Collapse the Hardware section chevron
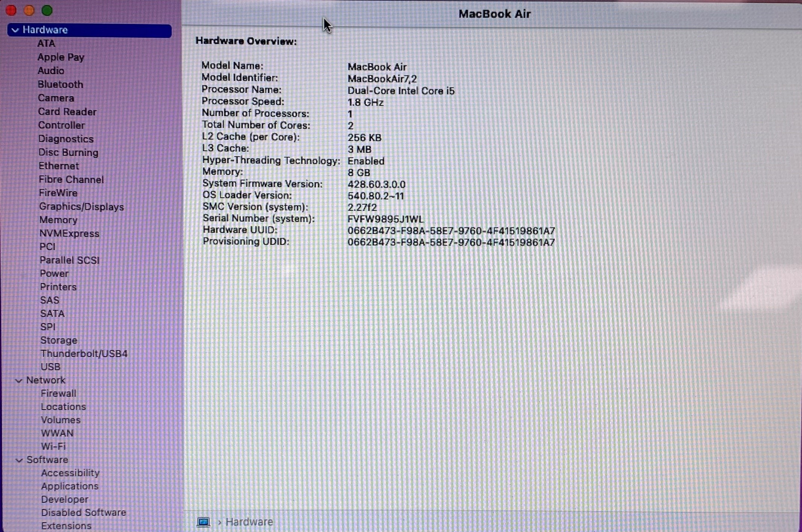 [x=15, y=30]
